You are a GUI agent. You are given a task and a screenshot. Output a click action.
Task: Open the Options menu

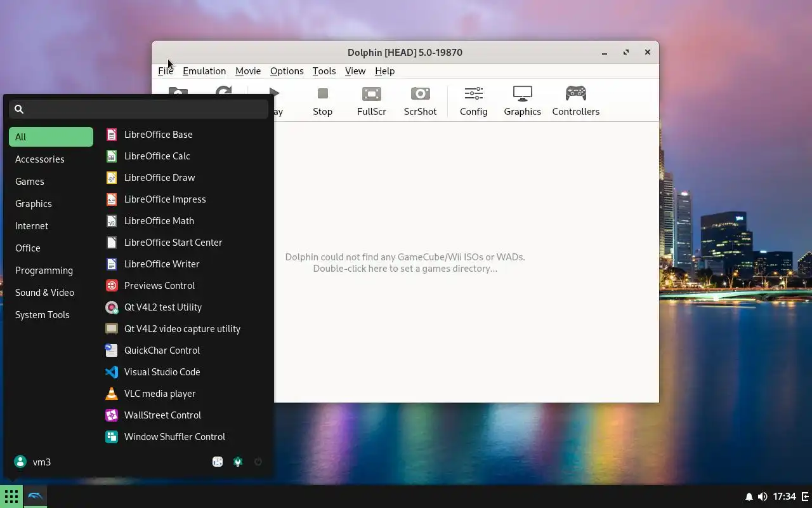pos(287,71)
